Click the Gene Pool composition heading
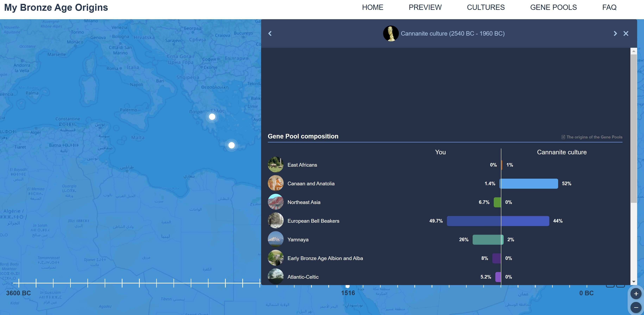Screen dimensions: 644x315 (x=303, y=136)
